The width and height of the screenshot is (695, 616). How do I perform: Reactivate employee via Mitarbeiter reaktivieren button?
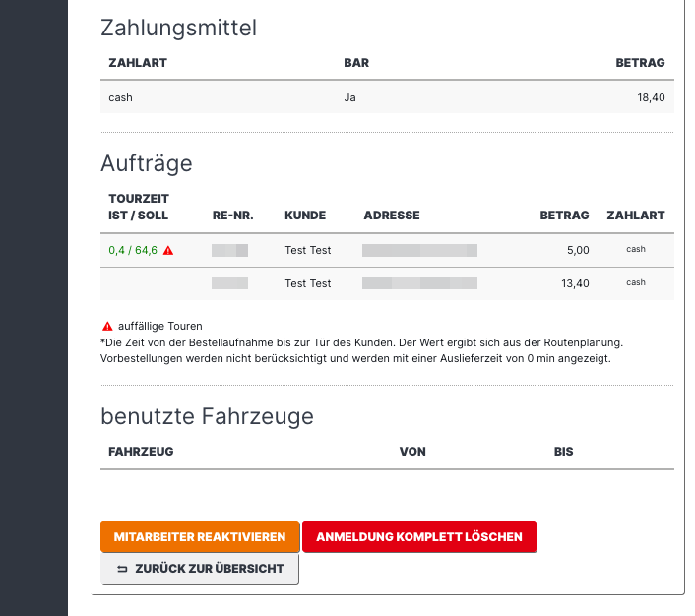click(200, 536)
